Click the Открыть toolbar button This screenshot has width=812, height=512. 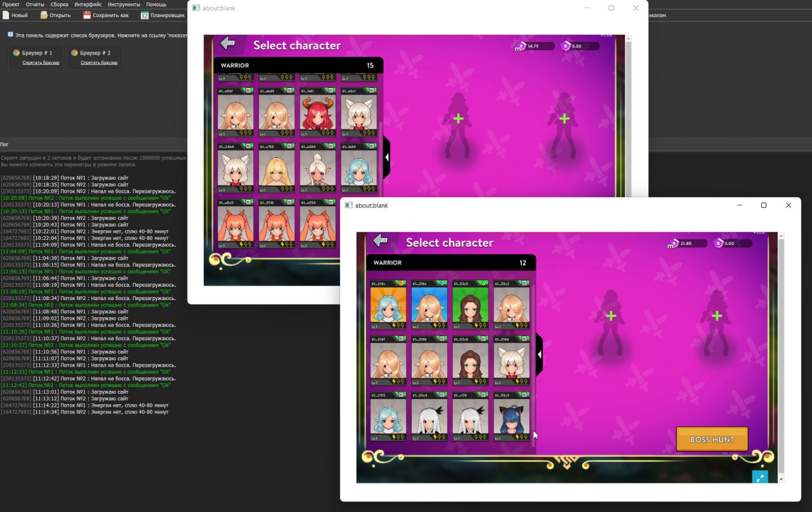pyautogui.click(x=56, y=15)
